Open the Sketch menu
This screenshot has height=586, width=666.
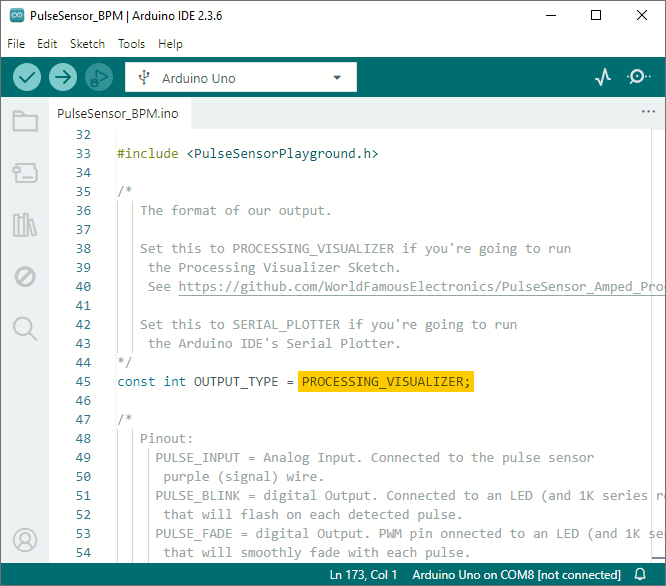pyautogui.click(x=87, y=44)
